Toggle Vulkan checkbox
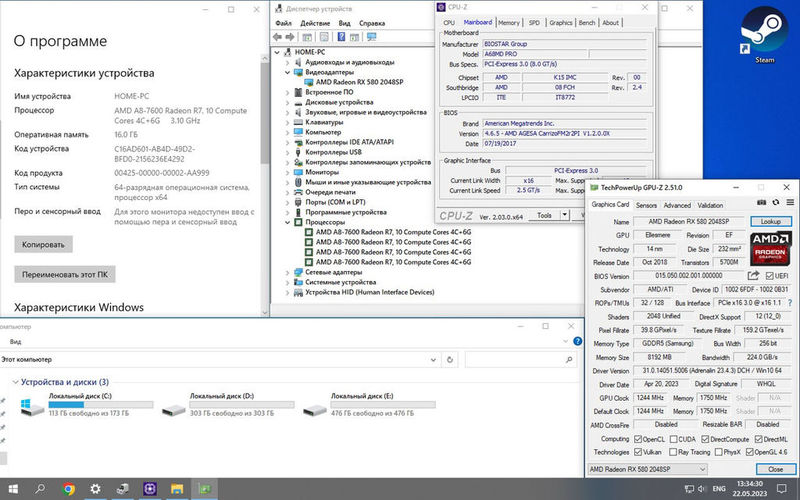 point(638,452)
